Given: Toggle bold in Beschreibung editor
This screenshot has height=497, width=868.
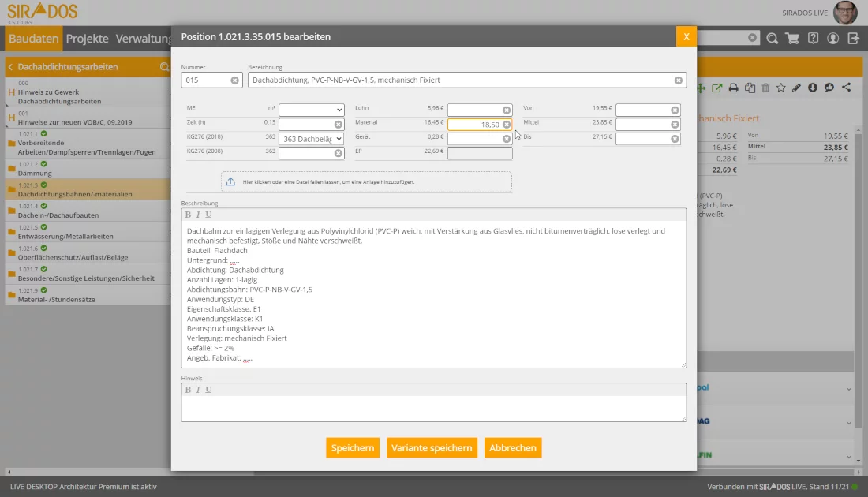Looking at the screenshot, I should 188,215.
